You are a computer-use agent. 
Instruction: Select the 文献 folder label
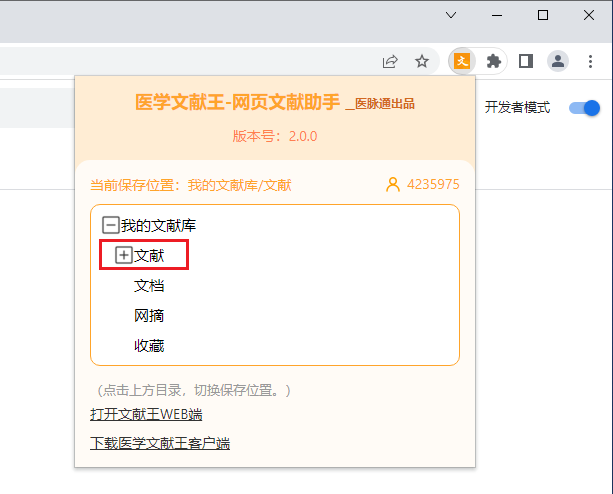pyautogui.click(x=149, y=256)
